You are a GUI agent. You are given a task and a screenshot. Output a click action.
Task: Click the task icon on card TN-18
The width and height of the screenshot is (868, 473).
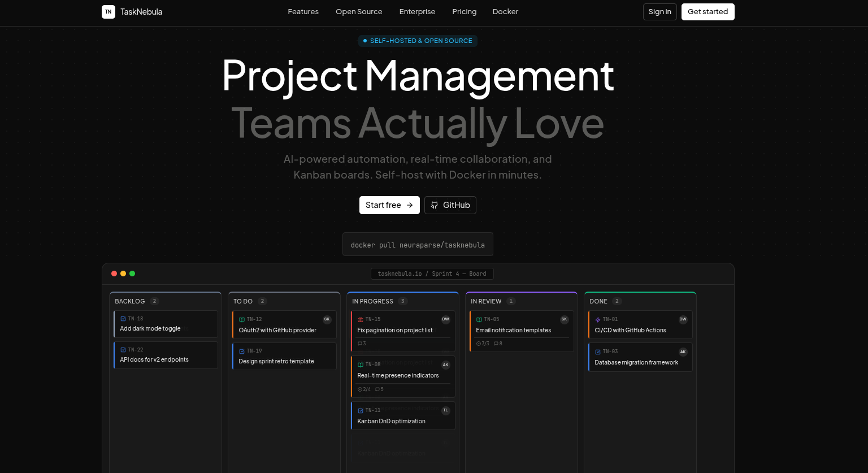[123, 319]
